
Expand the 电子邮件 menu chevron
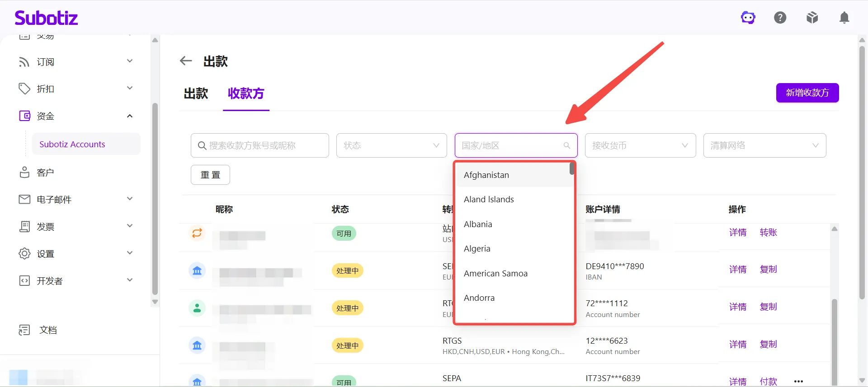[130, 199]
